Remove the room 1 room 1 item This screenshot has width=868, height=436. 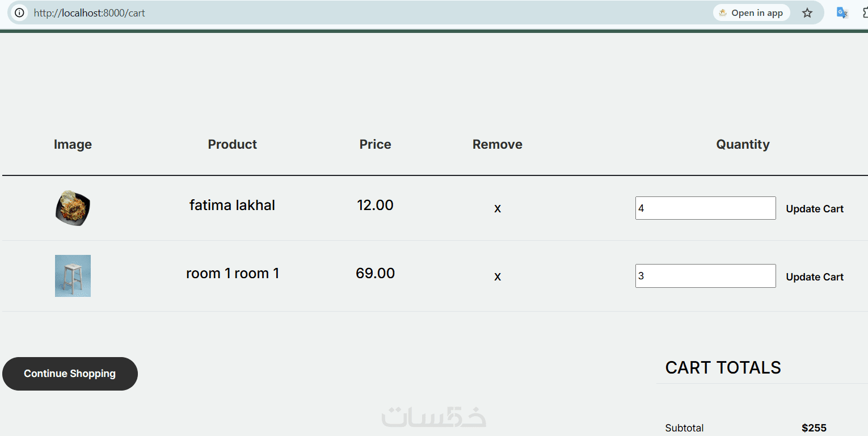pos(498,276)
